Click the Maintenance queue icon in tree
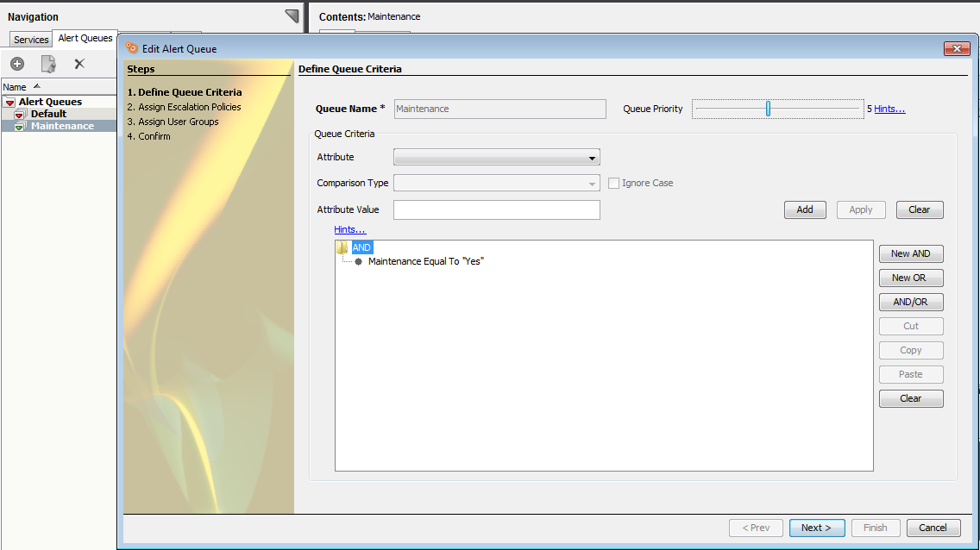 [x=21, y=127]
